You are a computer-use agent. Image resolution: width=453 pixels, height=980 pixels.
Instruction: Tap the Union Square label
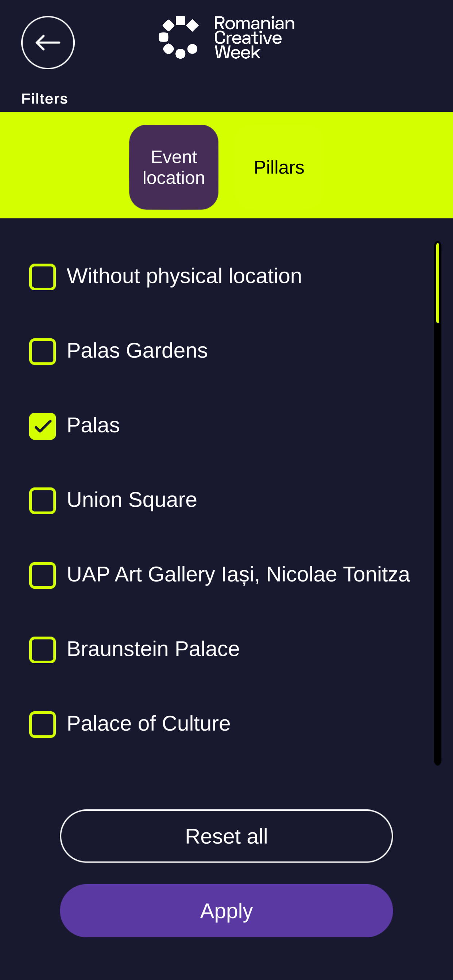(x=132, y=499)
